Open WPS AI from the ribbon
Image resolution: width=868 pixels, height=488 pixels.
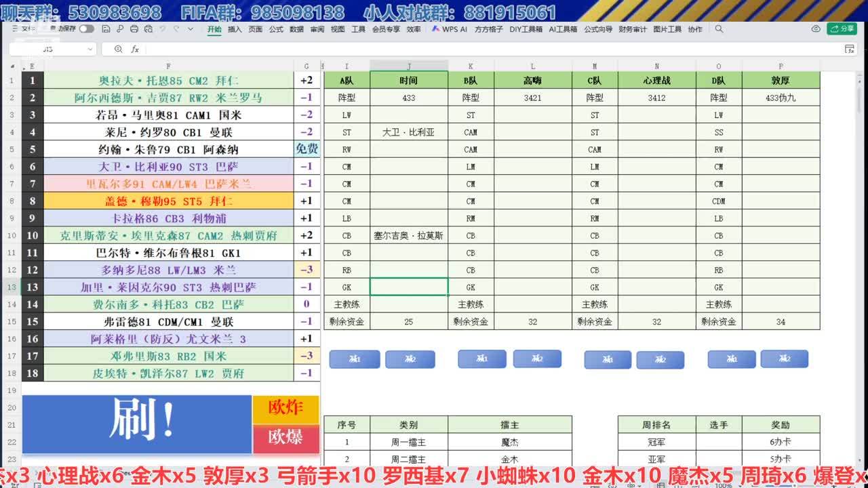450,29
